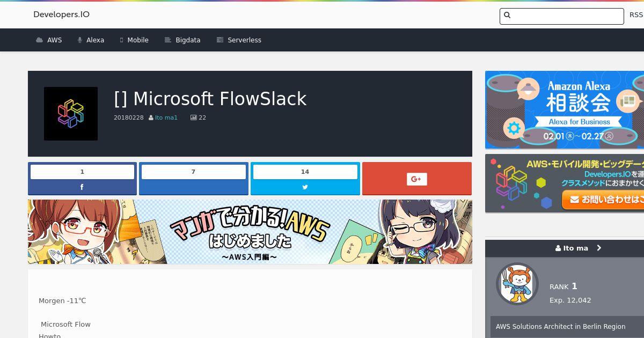Viewport: 644px width, 338px height.
Task: Click the view count 22
Action: (x=202, y=118)
